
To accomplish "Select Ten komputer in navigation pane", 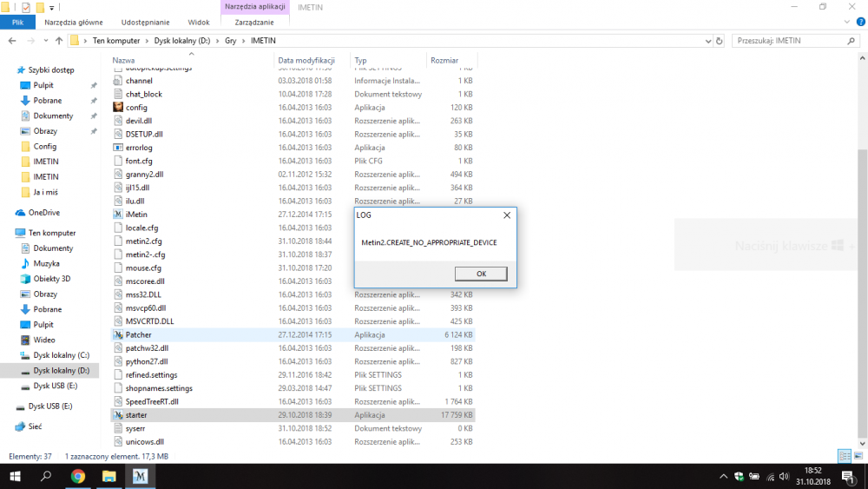I will coord(51,233).
